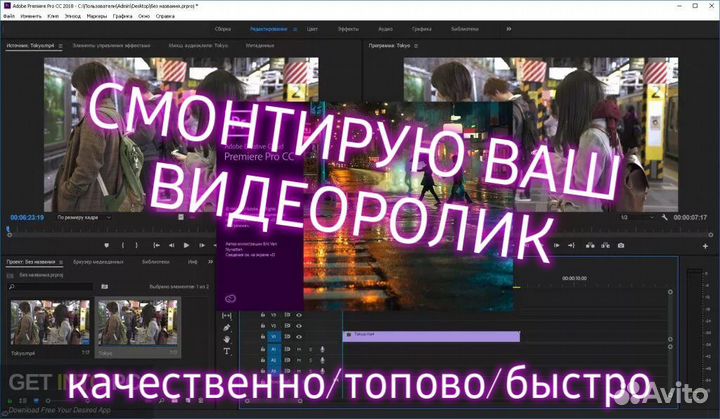
Task: Select the Pen tool
Action: coord(227,328)
